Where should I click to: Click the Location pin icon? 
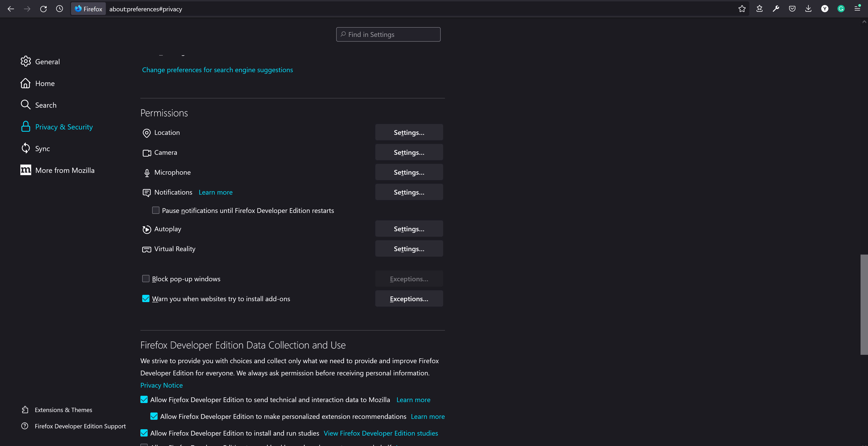[147, 133]
